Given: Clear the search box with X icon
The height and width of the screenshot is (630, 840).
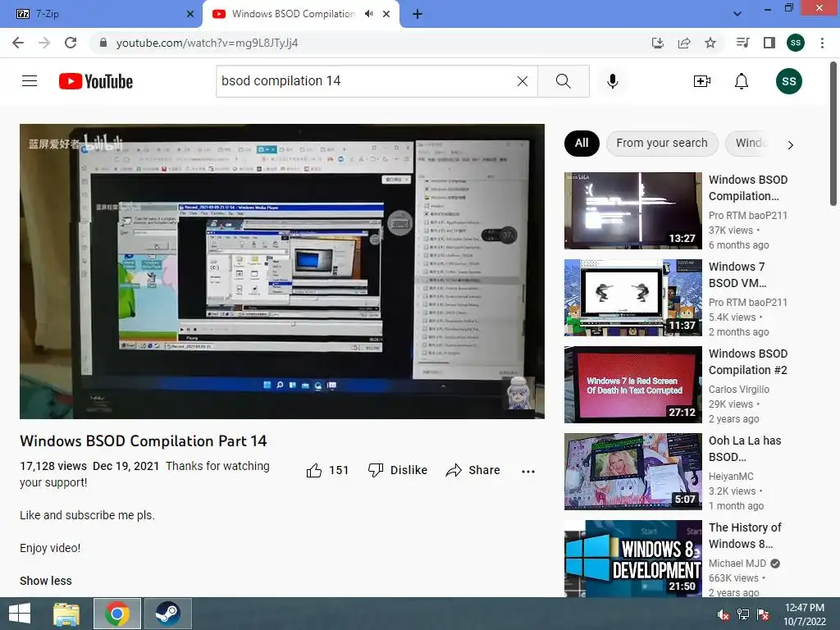Looking at the screenshot, I should [523, 81].
